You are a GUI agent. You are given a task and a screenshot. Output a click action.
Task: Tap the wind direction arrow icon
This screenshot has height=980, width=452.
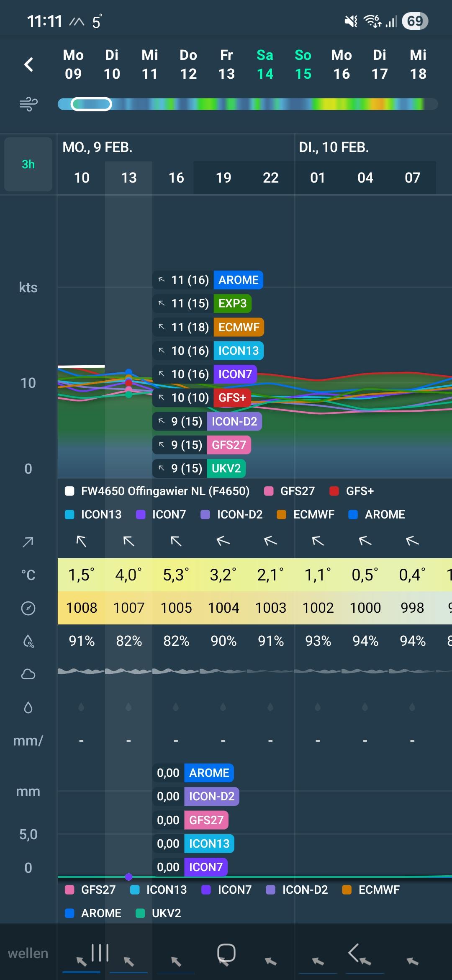pos(28,542)
